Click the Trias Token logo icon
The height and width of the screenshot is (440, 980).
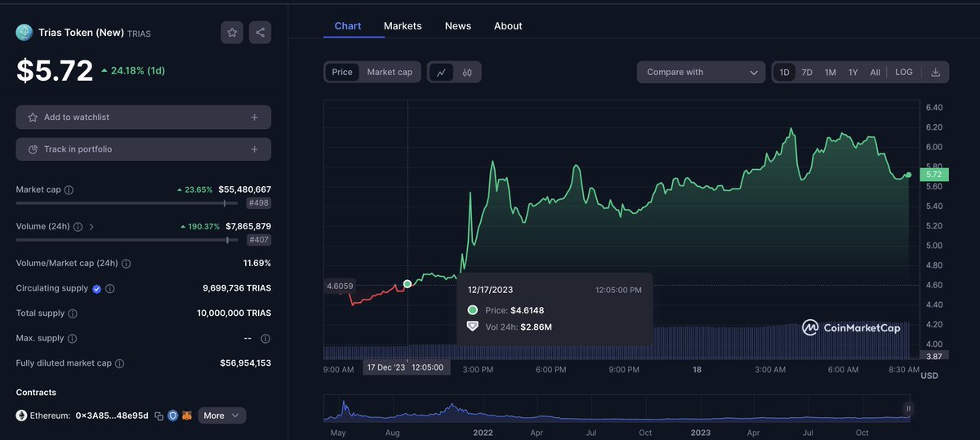click(x=24, y=33)
